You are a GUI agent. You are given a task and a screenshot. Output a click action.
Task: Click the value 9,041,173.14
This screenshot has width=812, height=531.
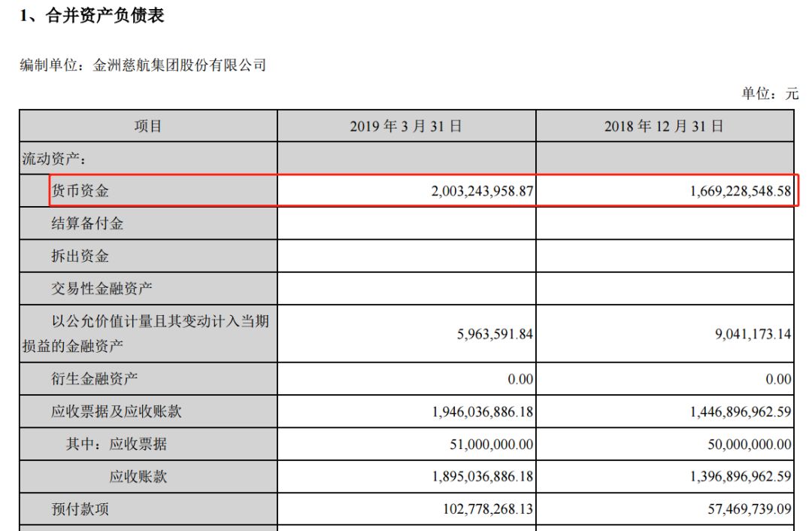(753, 334)
